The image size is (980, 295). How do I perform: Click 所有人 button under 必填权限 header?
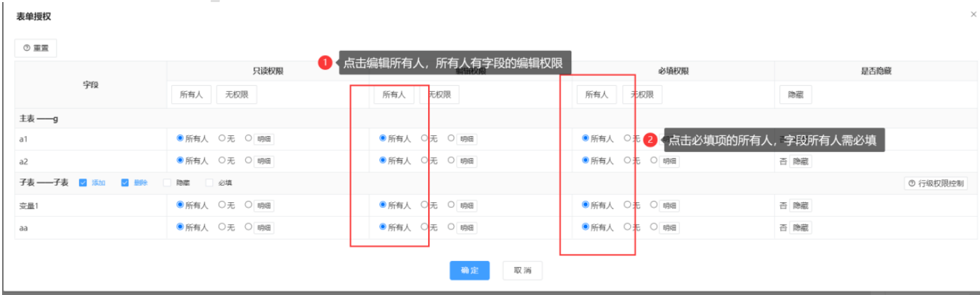tap(596, 95)
